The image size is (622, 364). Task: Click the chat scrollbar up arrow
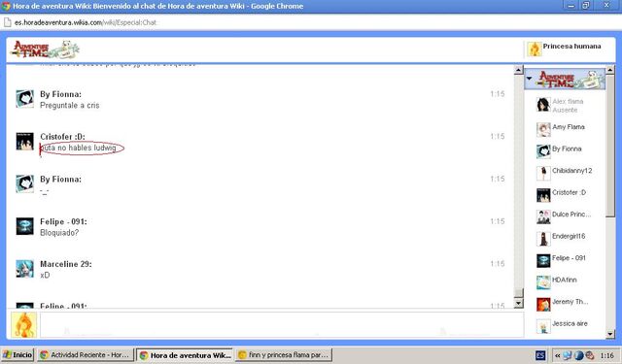point(518,70)
